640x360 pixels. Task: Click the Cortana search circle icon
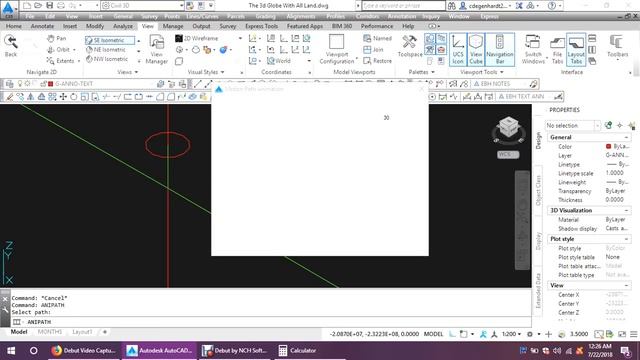pos(34,351)
